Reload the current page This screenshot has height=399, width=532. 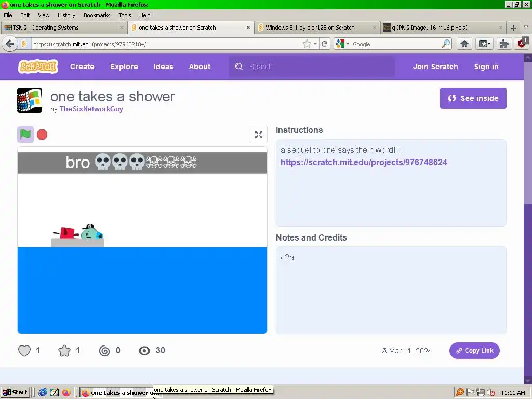pos(324,44)
